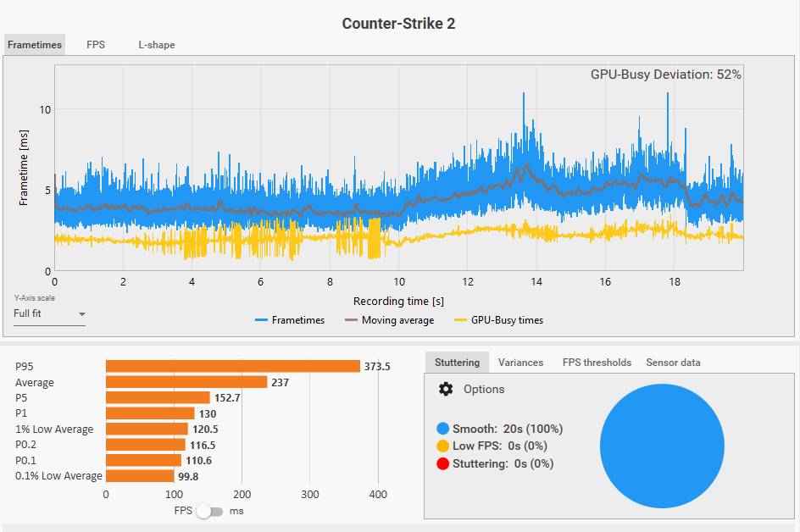Open the FPS thresholds tab

pos(597,363)
